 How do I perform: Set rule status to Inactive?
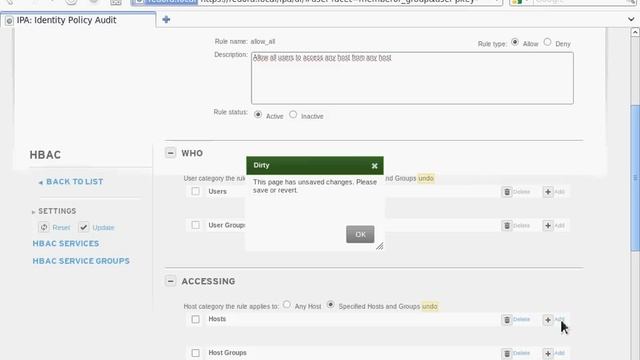click(293, 115)
